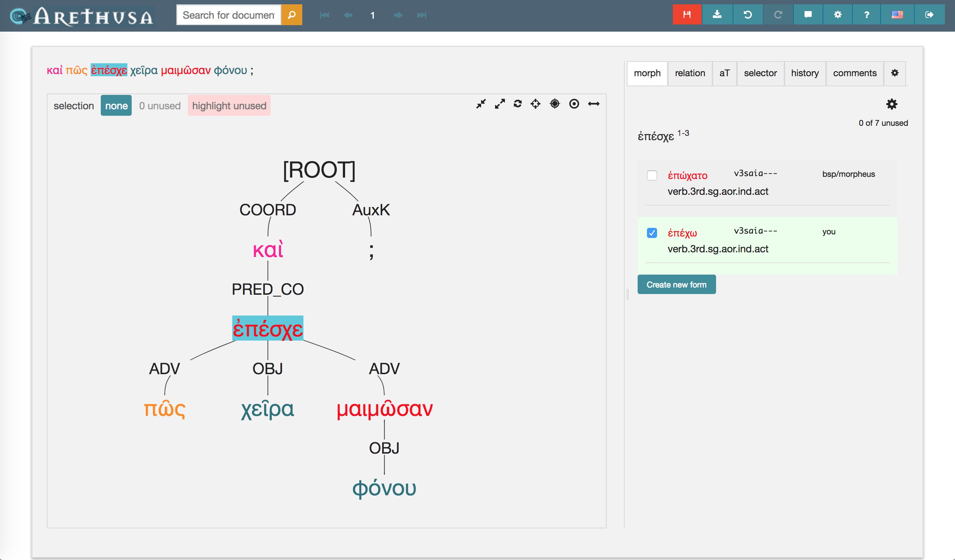Screen dimensions: 955x560
Task: Click the download/save icon
Action: pyautogui.click(x=717, y=15)
